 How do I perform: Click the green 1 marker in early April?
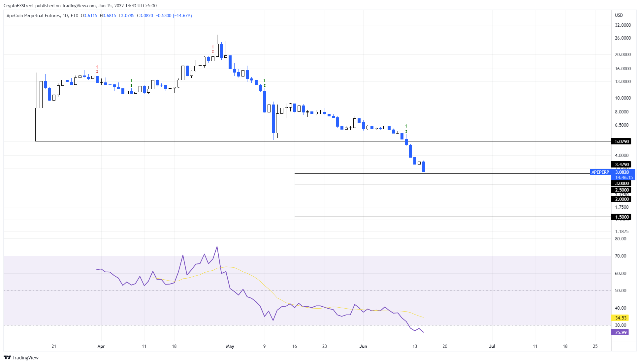131,83
